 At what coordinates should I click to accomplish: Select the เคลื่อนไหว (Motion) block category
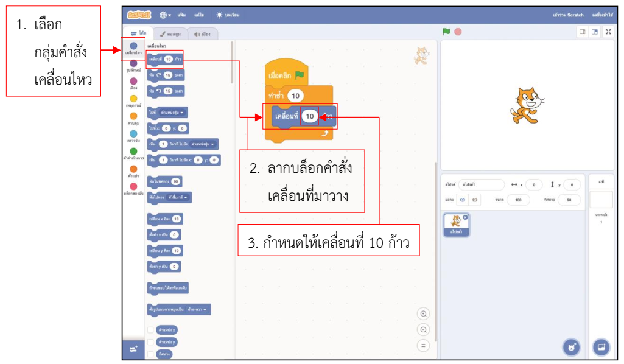point(133,46)
